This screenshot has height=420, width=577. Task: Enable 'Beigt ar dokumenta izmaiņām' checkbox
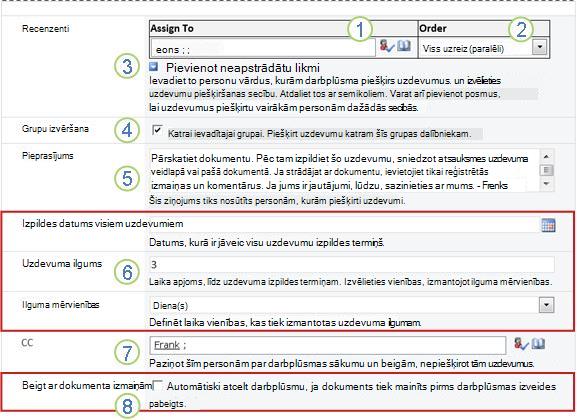point(157,385)
